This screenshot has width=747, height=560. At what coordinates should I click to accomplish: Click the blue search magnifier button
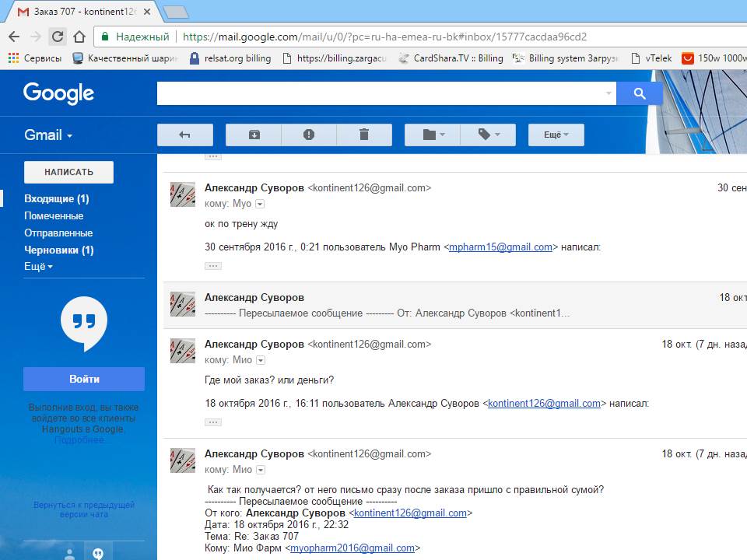(640, 94)
